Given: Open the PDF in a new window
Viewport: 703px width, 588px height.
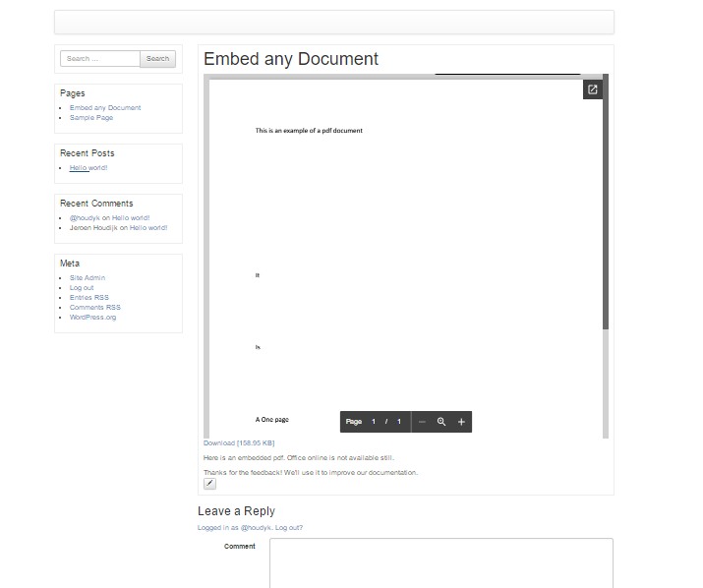Looking at the screenshot, I should 592,89.
